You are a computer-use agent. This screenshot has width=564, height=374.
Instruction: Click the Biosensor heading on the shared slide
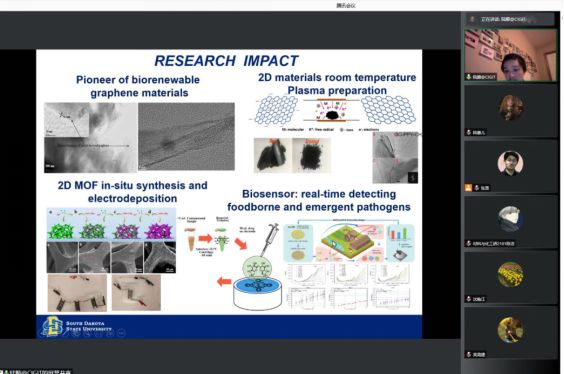click(319, 200)
